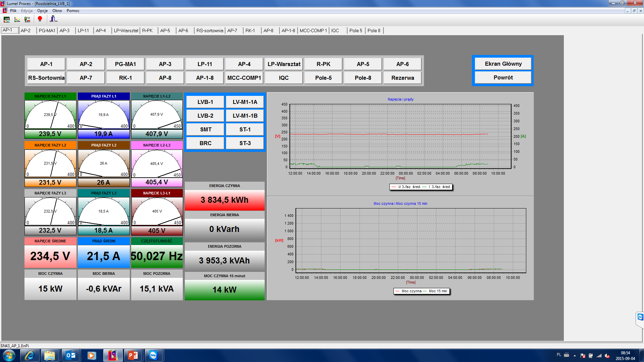Image resolution: width=644 pixels, height=362 pixels.
Task: Open the Plik menu
Action: tap(13, 11)
